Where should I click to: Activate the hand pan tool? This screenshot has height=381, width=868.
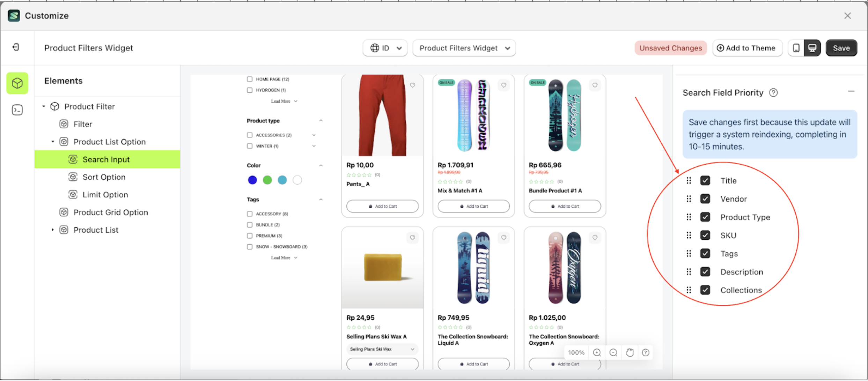pyautogui.click(x=630, y=352)
